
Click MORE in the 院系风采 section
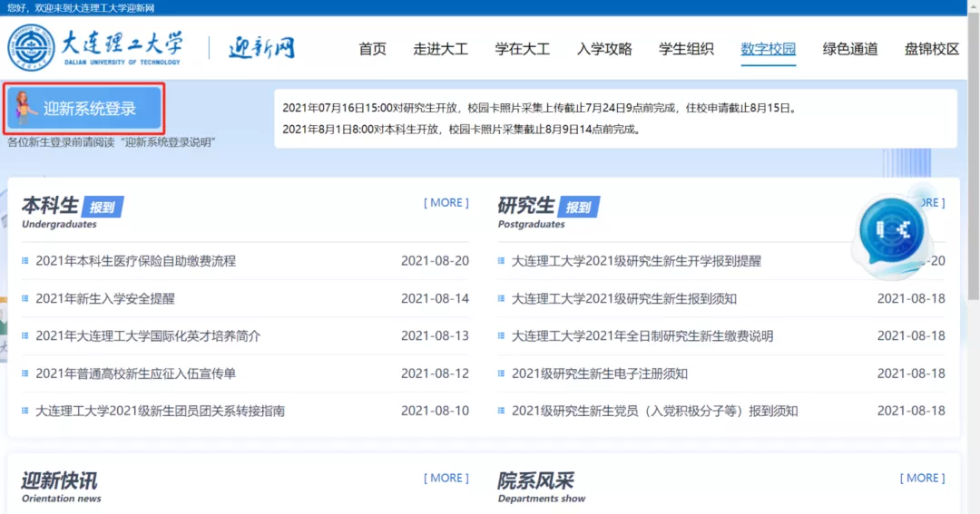[x=923, y=478]
